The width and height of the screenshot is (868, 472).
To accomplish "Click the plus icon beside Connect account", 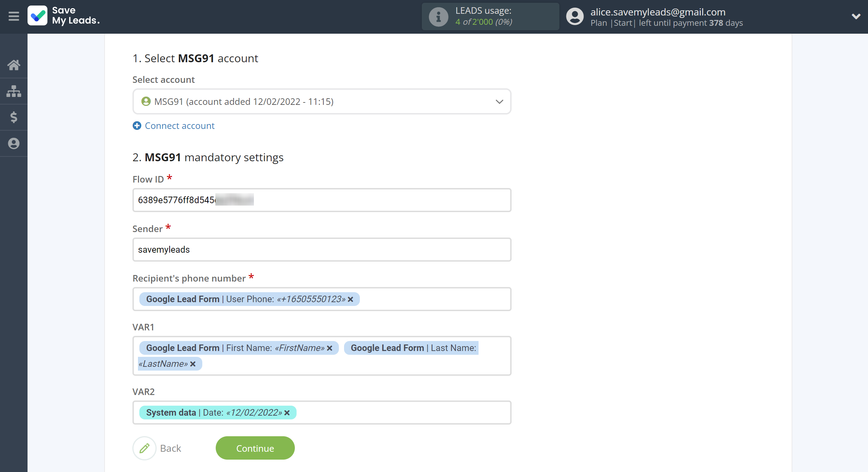I will [137, 126].
